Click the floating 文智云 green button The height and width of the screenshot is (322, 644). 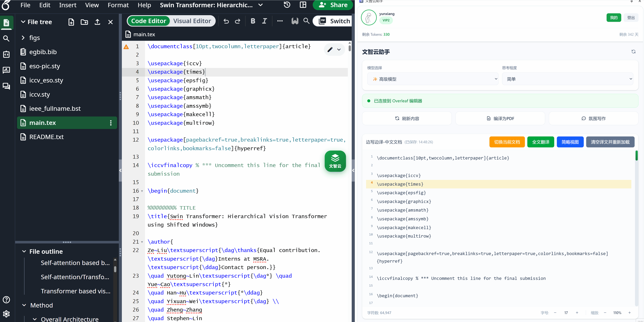point(335,161)
